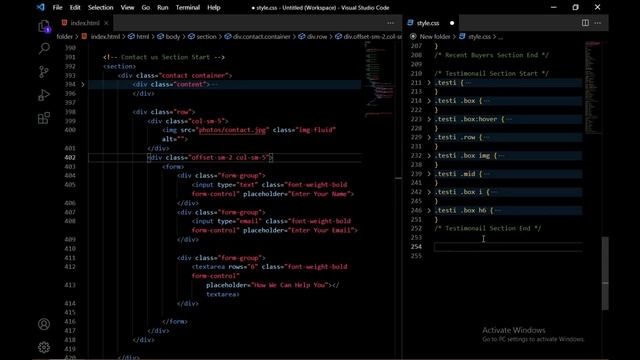Close the index.html tab

106,23
